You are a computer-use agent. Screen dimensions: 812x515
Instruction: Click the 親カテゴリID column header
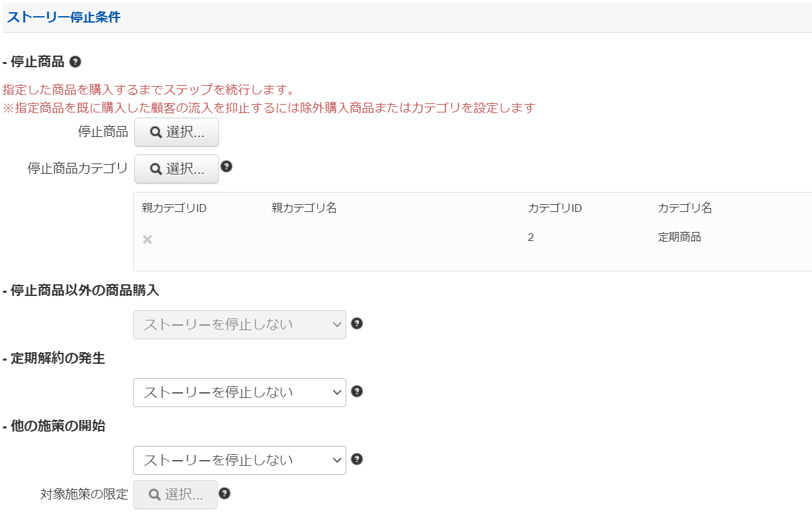(174, 208)
